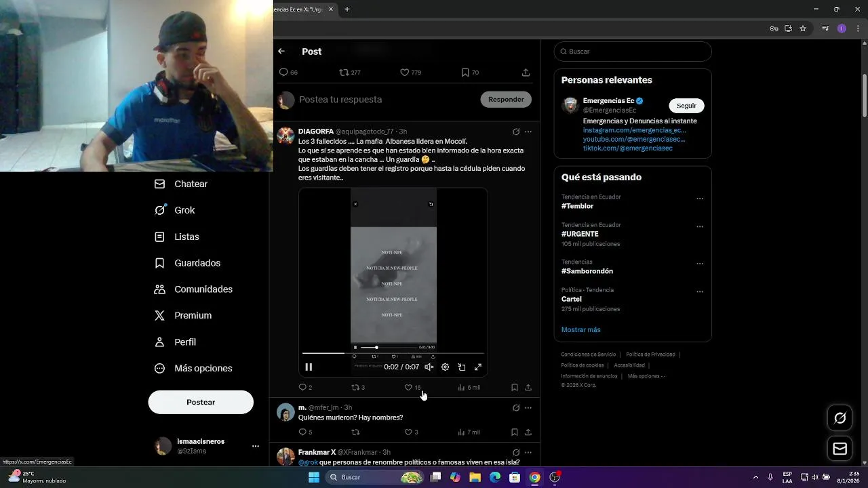The image size is (868, 488).
Task: Open Google Chrome from the taskbar
Action: pos(534,477)
